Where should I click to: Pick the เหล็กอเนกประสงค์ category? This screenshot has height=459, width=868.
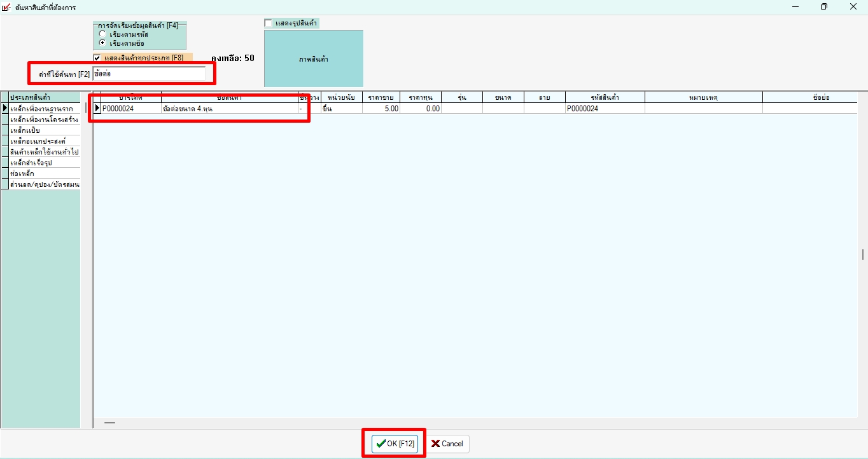(44, 141)
